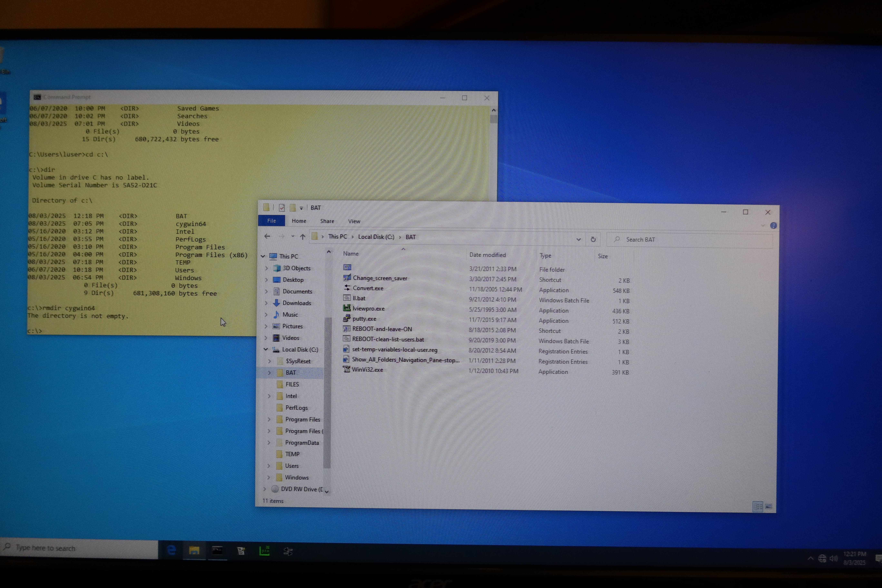
Task: Open Edge browser from the taskbar
Action: [171, 550]
